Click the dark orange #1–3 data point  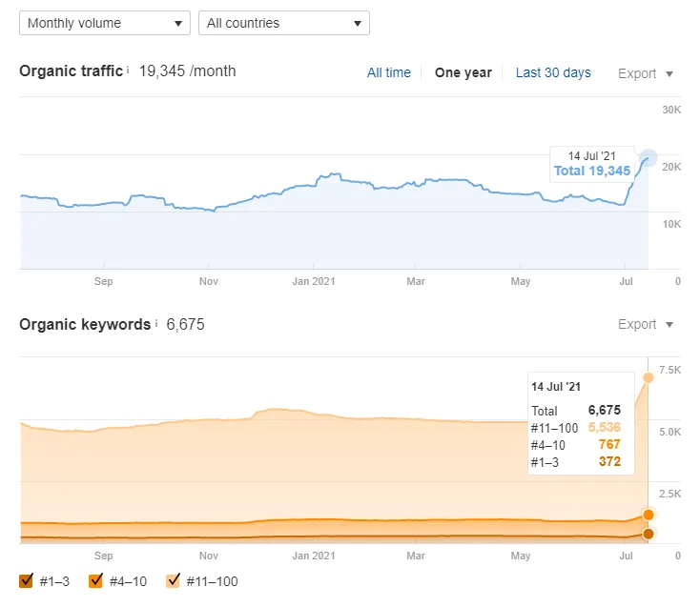(x=649, y=534)
